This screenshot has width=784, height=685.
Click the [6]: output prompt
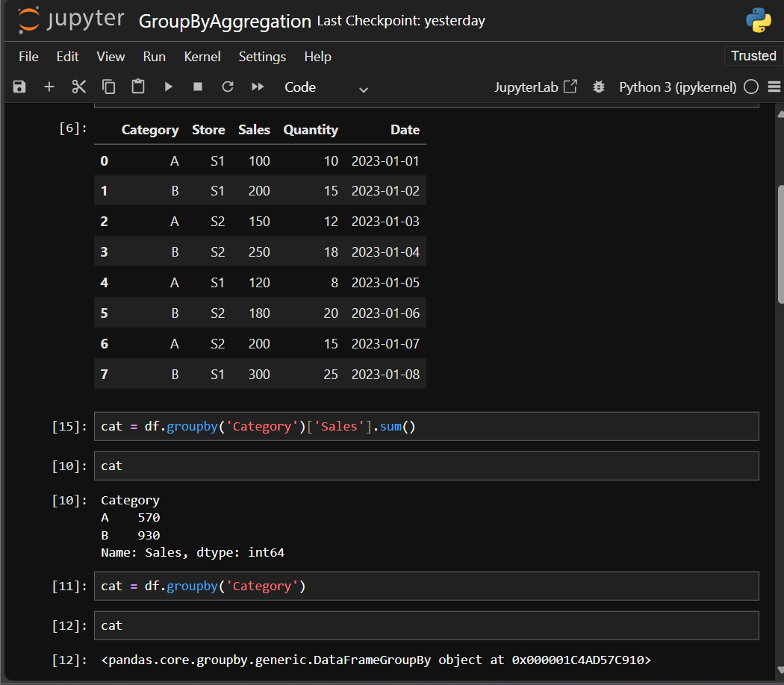(x=72, y=128)
